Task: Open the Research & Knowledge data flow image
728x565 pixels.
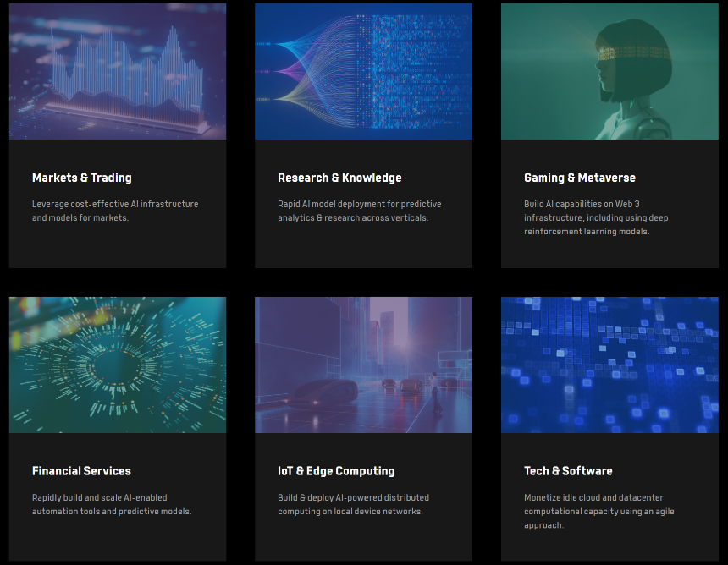Action: click(363, 71)
